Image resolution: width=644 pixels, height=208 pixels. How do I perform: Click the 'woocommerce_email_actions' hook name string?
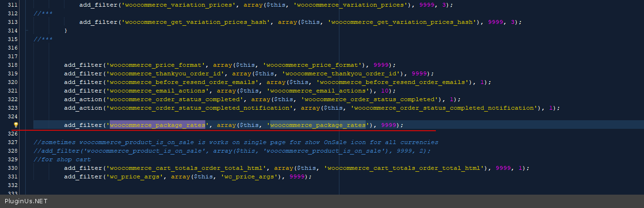coord(158,91)
